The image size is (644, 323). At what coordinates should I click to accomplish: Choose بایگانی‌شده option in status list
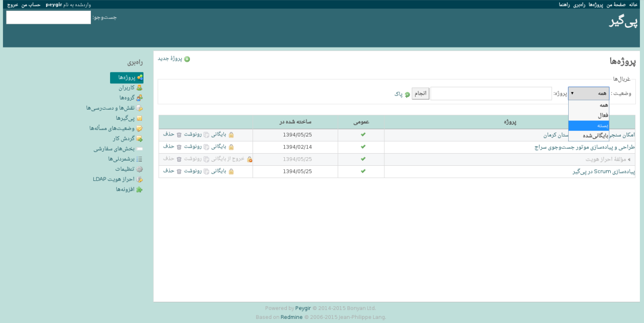(x=588, y=135)
